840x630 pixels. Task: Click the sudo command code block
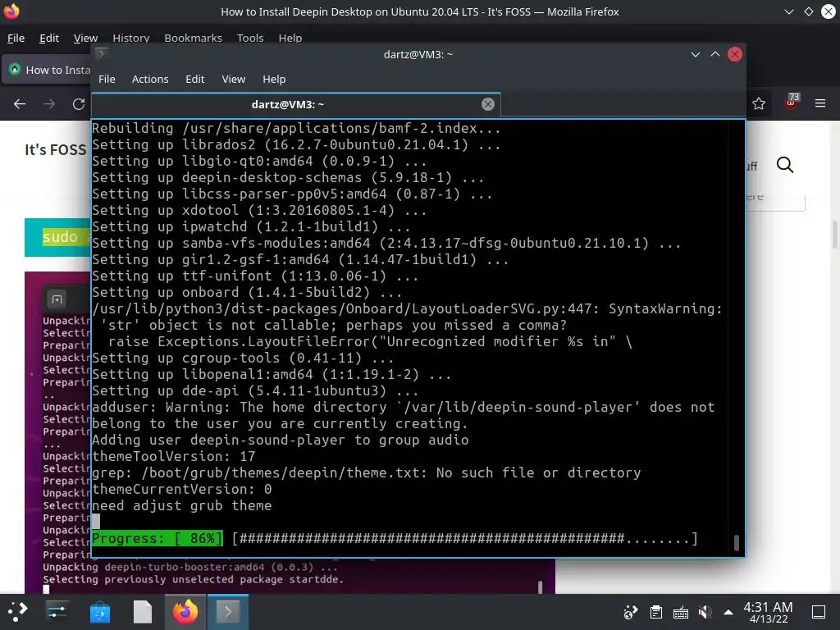58,237
